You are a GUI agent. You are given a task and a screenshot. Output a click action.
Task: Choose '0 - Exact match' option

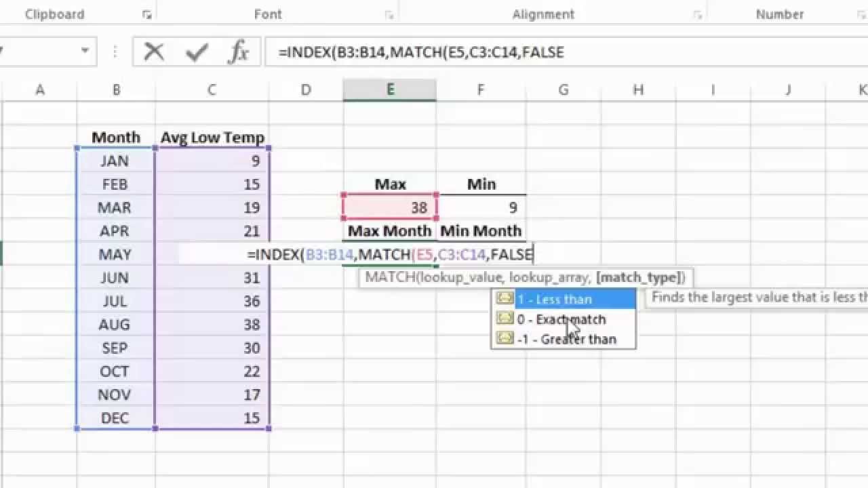point(564,319)
